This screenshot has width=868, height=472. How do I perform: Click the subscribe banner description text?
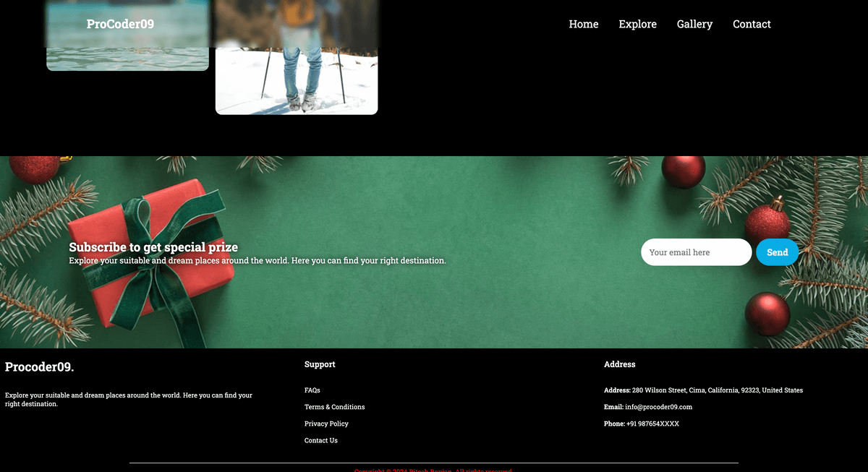click(x=258, y=260)
